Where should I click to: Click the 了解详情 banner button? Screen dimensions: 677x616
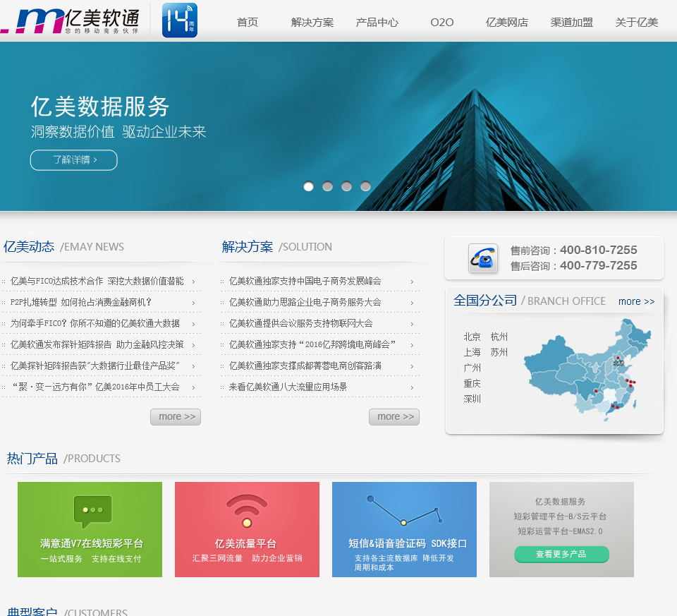(74, 160)
